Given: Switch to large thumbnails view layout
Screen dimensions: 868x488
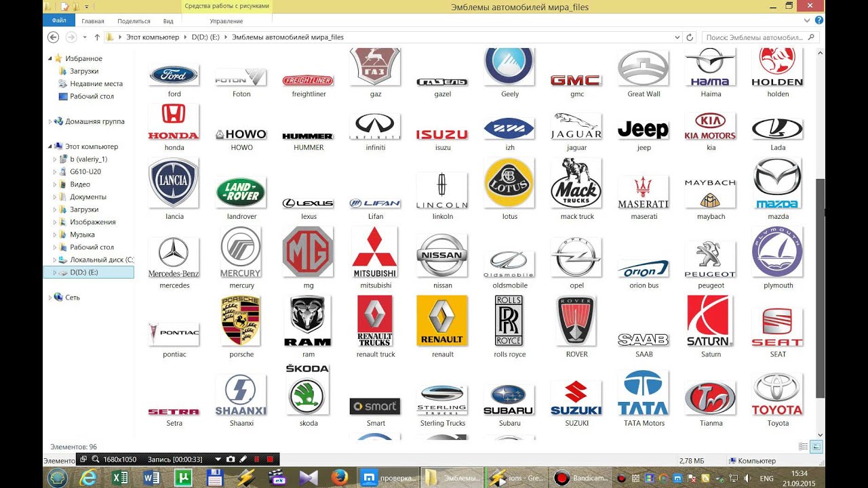Looking at the screenshot, I should coord(816,447).
